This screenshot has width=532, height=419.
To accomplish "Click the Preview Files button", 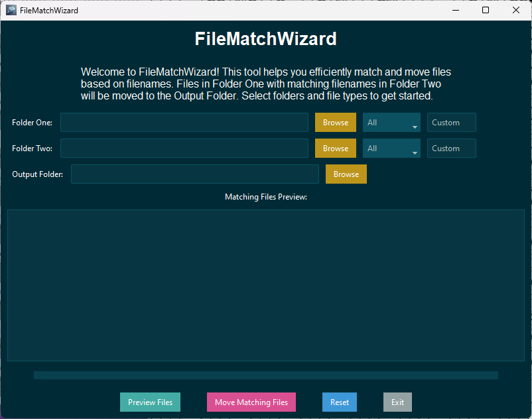I will 150,402.
